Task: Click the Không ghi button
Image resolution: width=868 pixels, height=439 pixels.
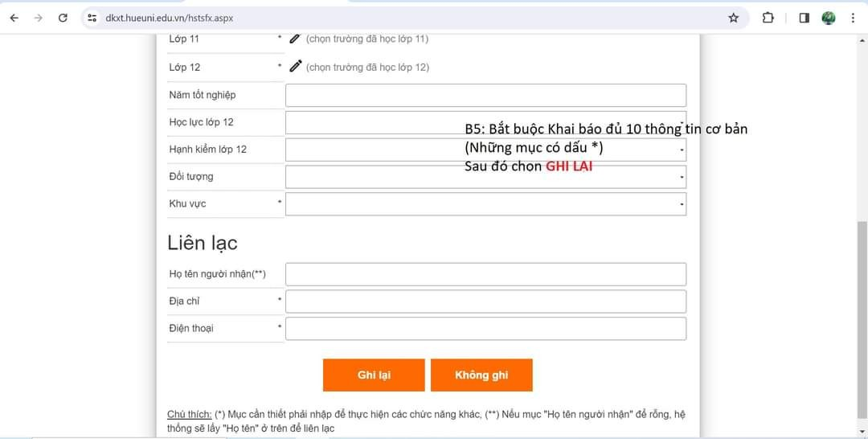Action: pyautogui.click(x=481, y=375)
